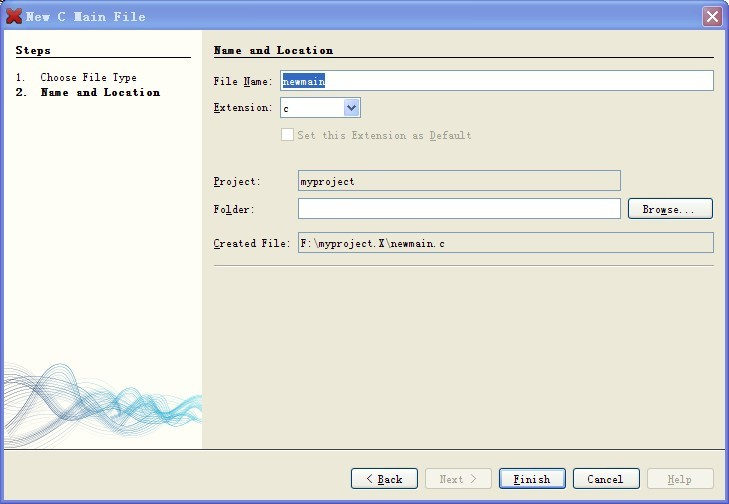
Task: Click the disabled Next button
Action: 458,478
